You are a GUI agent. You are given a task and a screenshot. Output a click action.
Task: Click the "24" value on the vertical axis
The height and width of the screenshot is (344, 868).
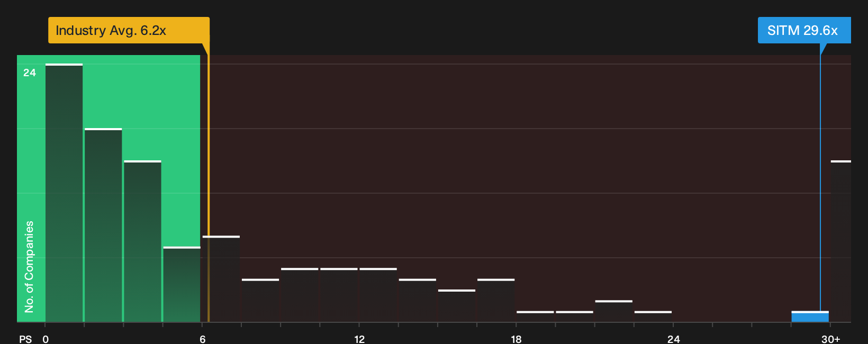[30, 73]
